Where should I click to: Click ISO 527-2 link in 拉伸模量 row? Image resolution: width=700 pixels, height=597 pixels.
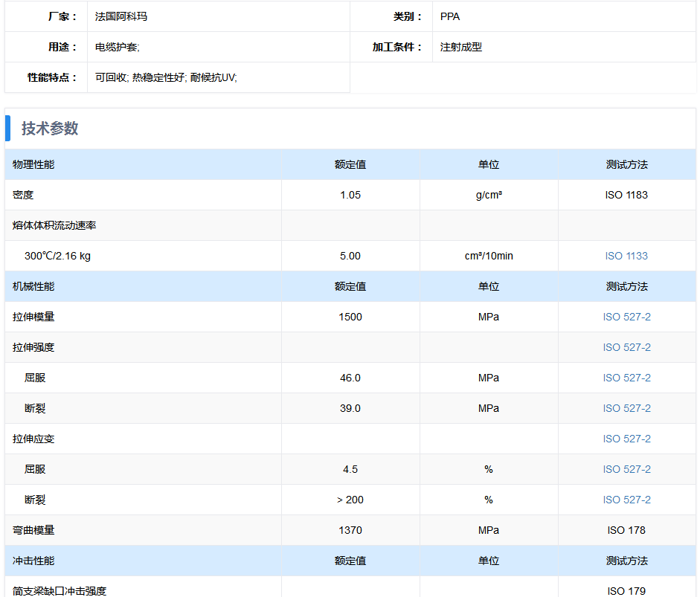click(626, 317)
